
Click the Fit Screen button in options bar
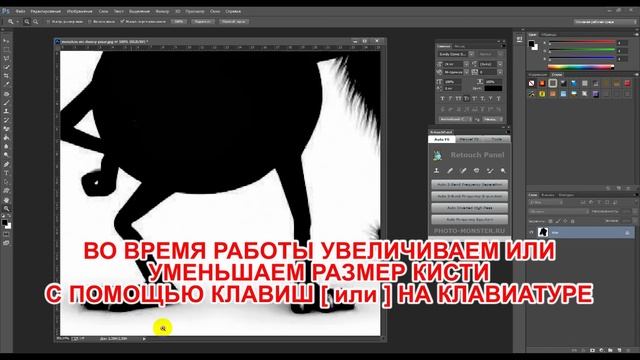(x=203, y=22)
